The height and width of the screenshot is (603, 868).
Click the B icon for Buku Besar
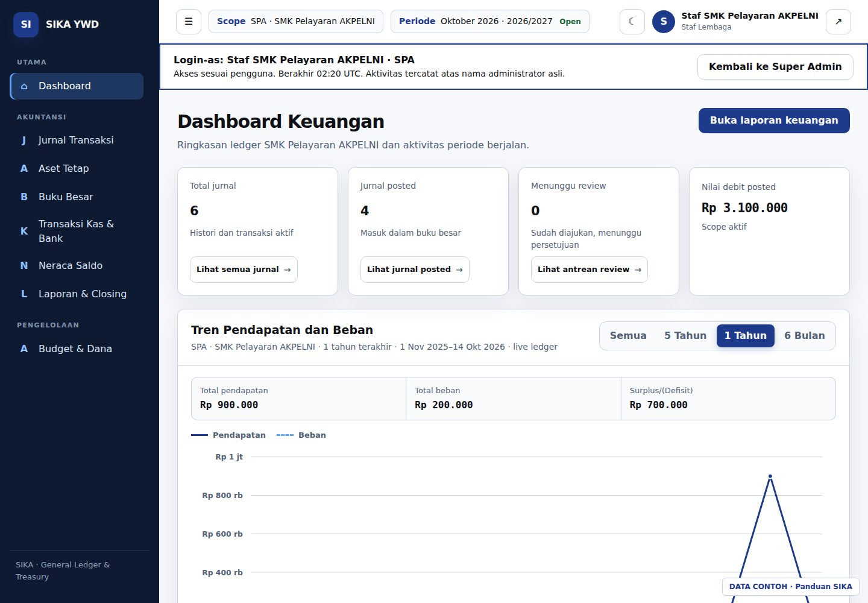point(24,197)
